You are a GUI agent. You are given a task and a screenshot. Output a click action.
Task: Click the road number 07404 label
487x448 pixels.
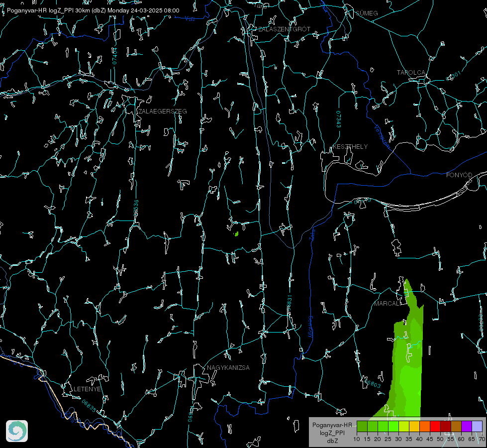tap(114, 56)
